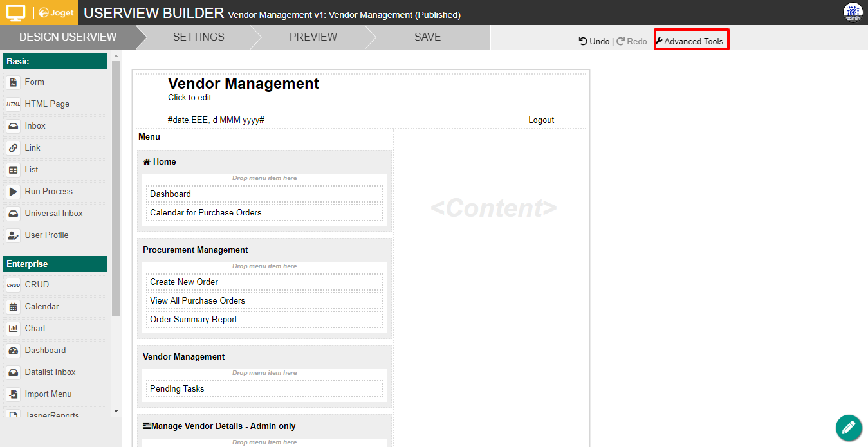Select the Create New Order menu item
The height and width of the screenshot is (447, 868).
tap(184, 282)
